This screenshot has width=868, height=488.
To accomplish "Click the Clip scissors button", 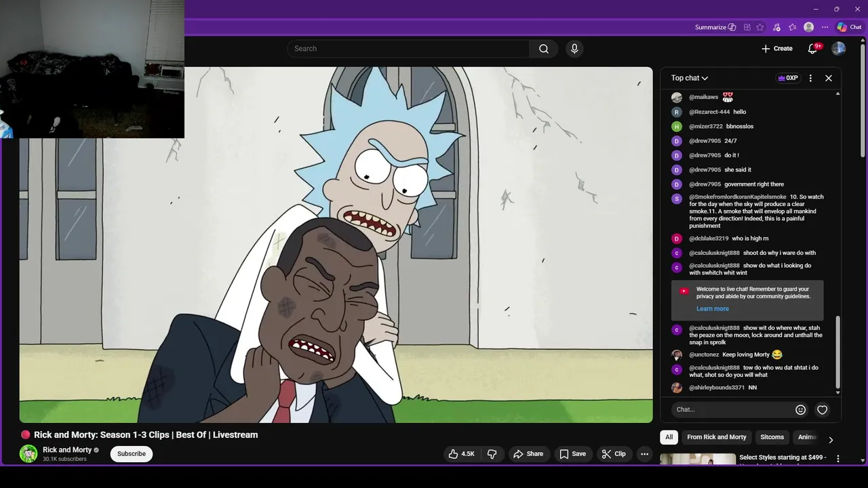I will [x=614, y=453].
